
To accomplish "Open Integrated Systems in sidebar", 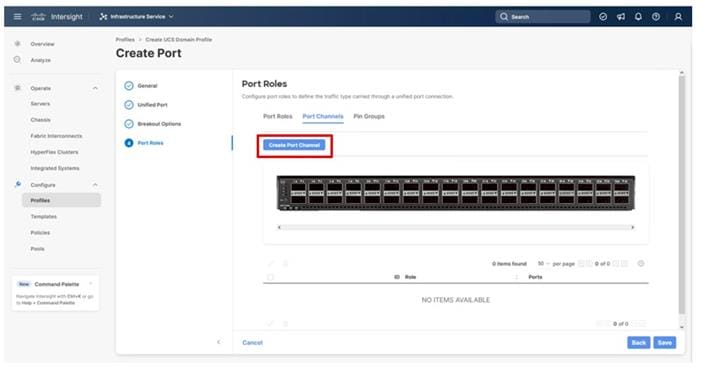I will point(55,168).
